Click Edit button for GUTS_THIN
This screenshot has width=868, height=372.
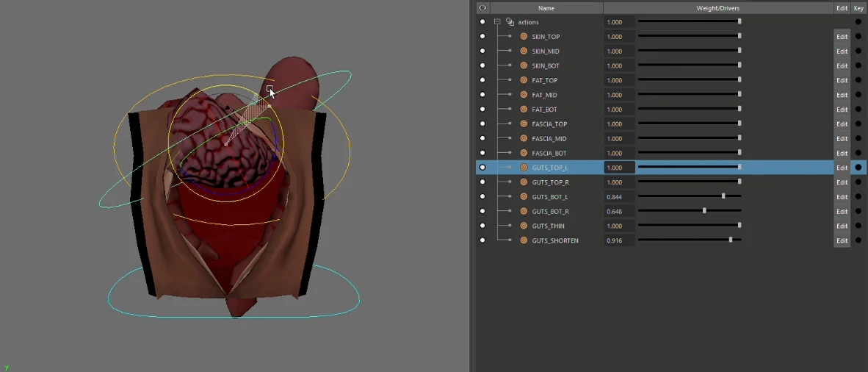(x=842, y=226)
